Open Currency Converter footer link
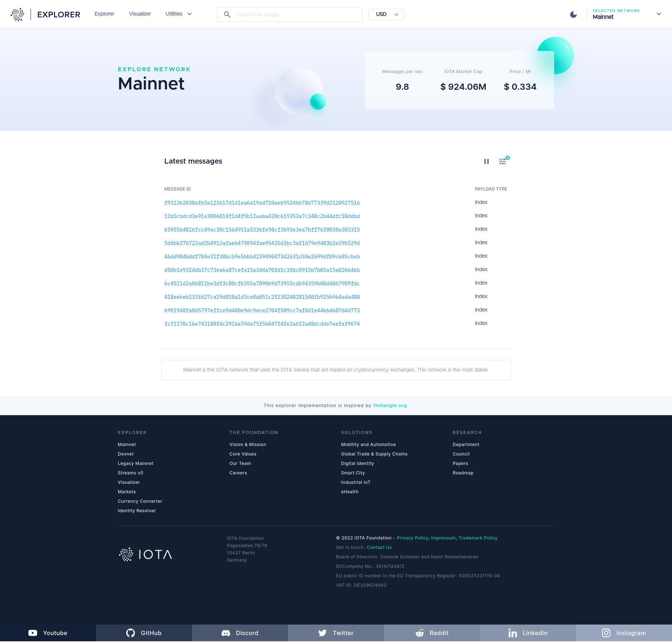Viewport: 672px width, 642px height. click(x=140, y=501)
